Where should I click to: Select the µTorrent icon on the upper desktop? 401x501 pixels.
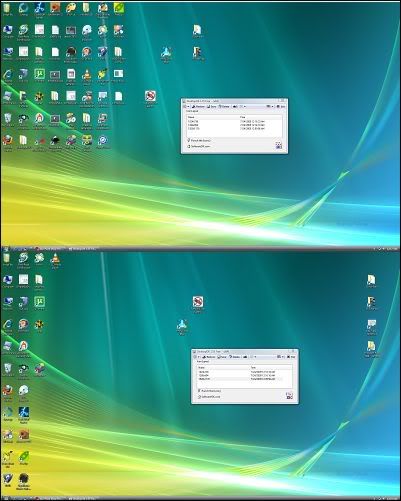39,74
